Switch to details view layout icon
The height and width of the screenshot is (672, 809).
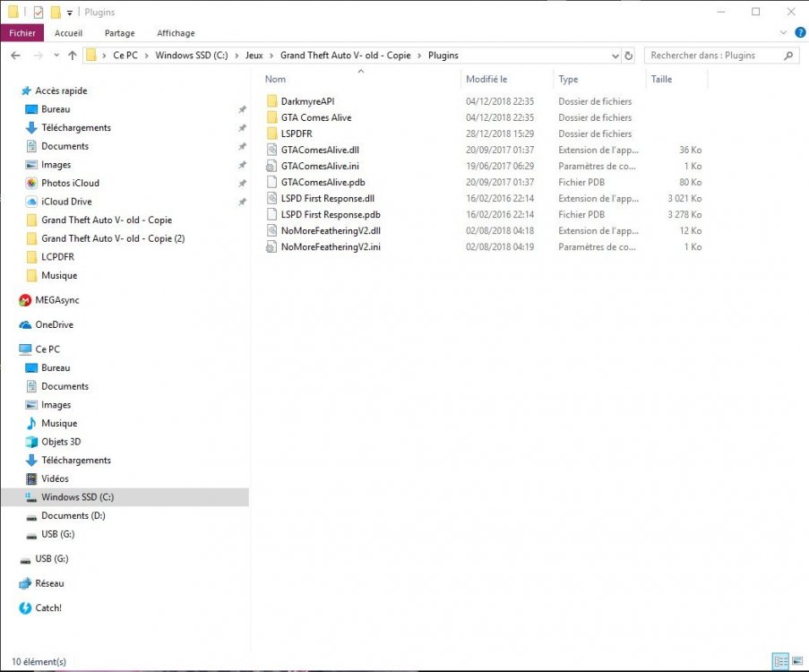[780, 660]
